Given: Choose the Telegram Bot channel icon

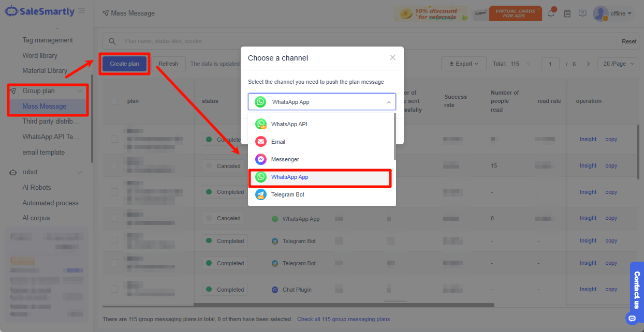Looking at the screenshot, I should (x=261, y=194).
